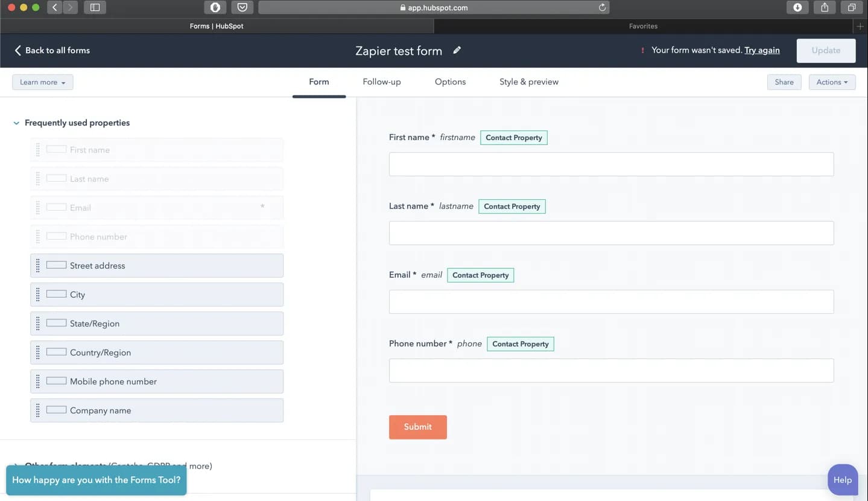Open the Options tab
Image resolution: width=868 pixels, height=501 pixels.
point(450,81)
